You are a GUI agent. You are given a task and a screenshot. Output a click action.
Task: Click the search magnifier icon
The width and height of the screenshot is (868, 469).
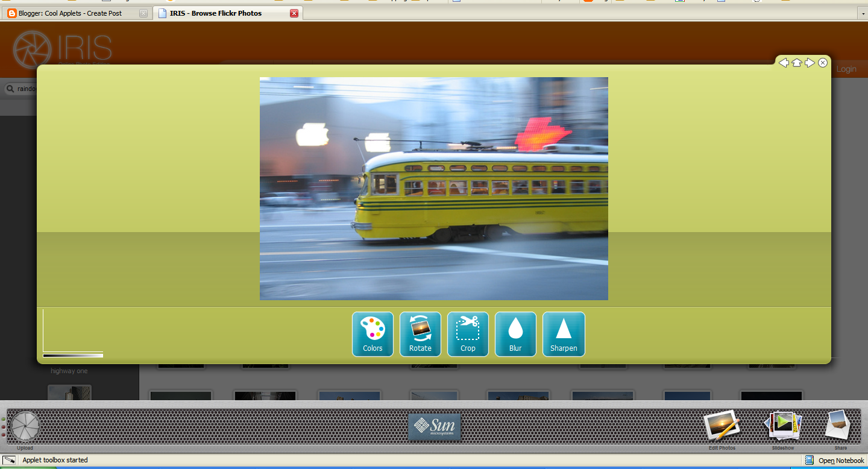(x=10, y=89)
